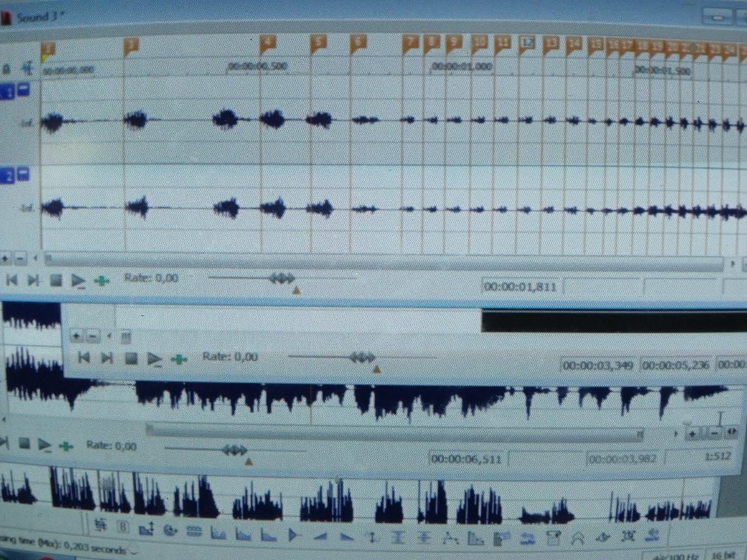Play the Sound 3 window audio
The height and width of the screenshot is (560, 747).
78,281
